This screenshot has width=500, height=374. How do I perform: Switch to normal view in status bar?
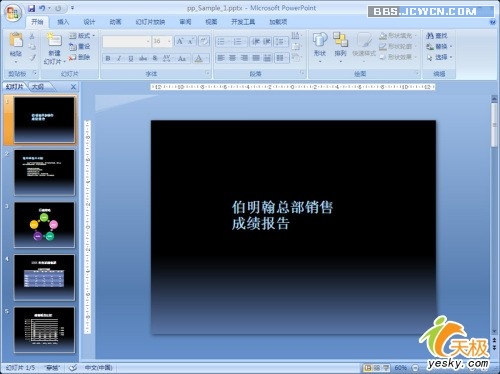(x=368, y=368)
